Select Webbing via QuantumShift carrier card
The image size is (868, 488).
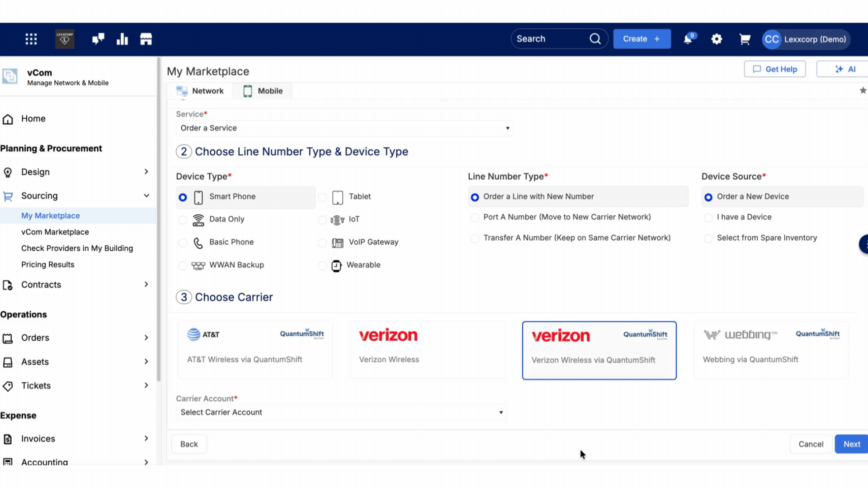[771, 350]
